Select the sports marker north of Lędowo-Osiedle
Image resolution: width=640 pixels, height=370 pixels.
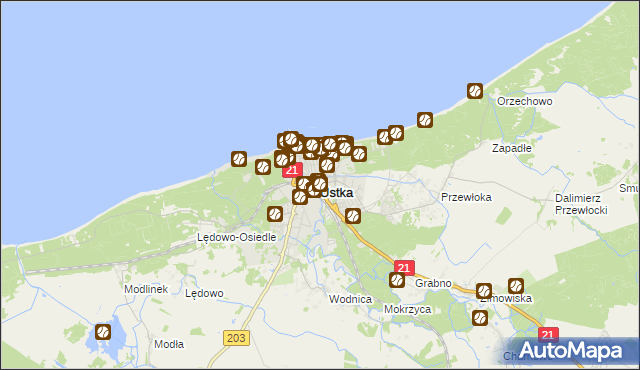[275, 214]
